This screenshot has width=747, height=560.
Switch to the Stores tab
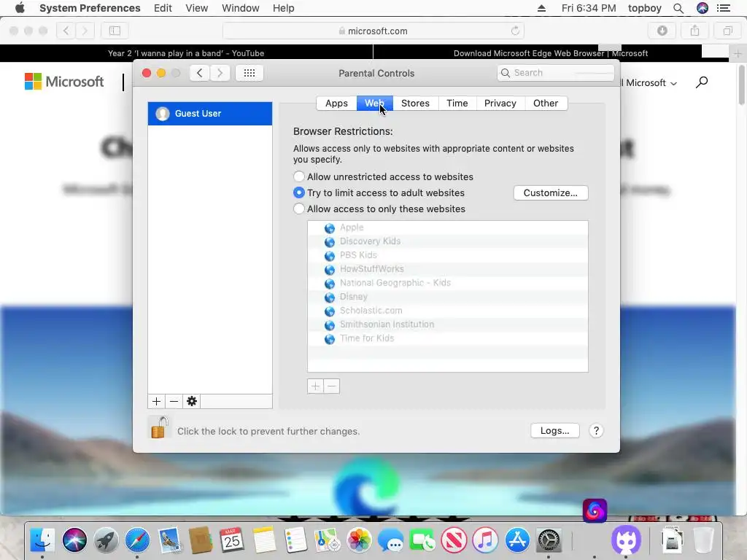tap(415, 104)
